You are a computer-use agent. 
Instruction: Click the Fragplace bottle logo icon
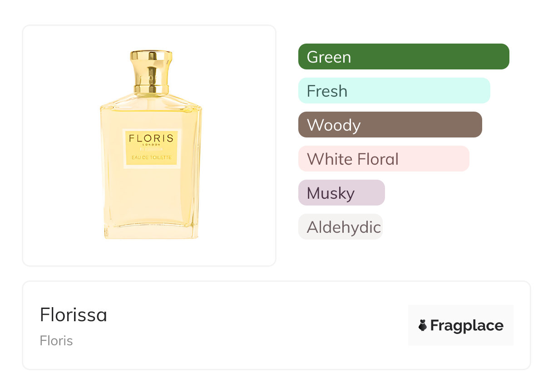click(x=423, y=325)
